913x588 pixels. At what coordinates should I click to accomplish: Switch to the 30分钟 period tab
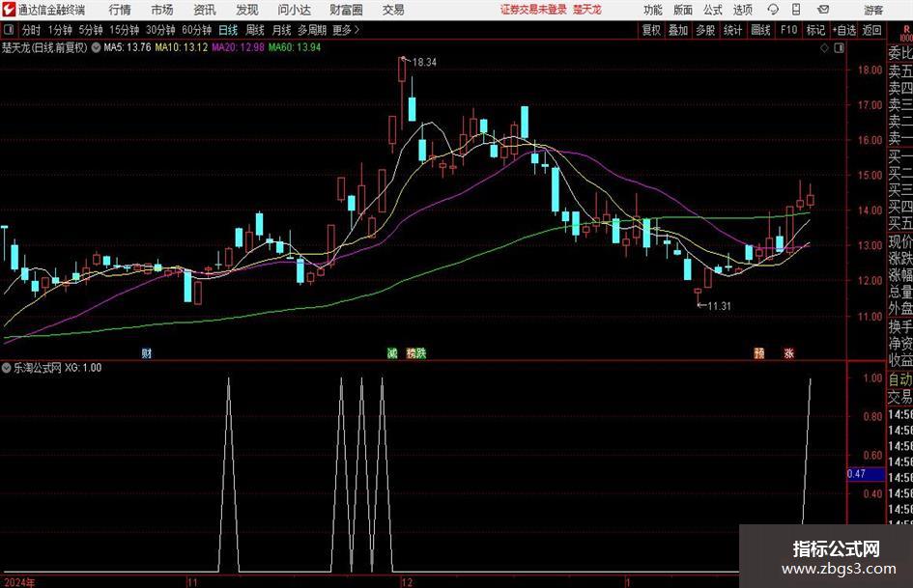coord(160,30)
